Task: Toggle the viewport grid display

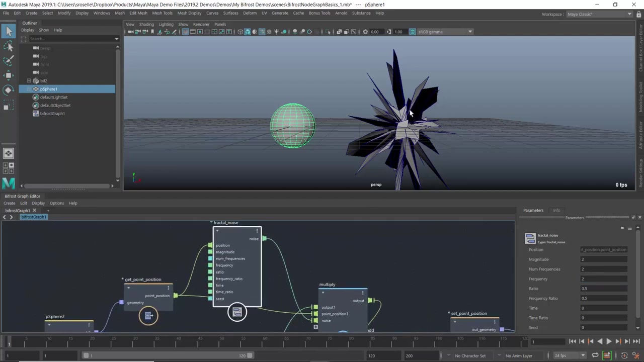Action: point(185,32)
